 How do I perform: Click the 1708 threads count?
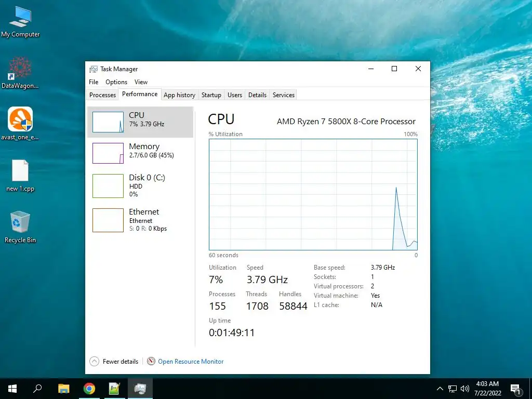coord(257,306)
